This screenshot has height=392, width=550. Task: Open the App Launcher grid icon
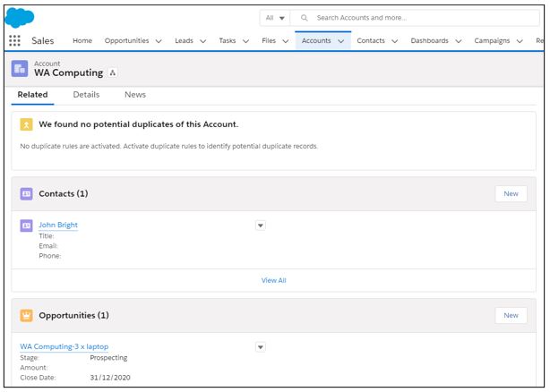(14, 40)
